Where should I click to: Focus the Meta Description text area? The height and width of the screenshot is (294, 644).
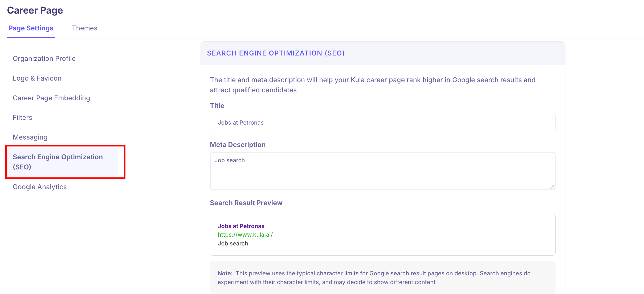pyautogui.click(x=382, y=171)
